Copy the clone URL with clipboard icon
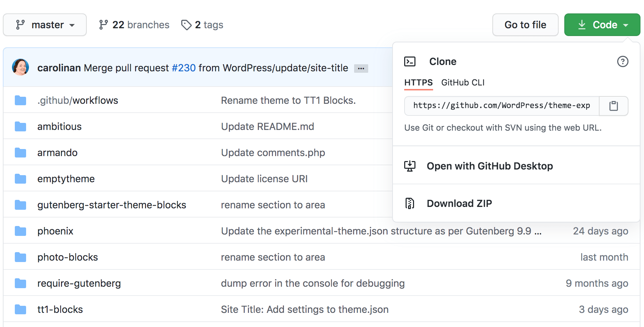This screenshot has height=327, width=644. pyautogui.click(x=613, y=106)
